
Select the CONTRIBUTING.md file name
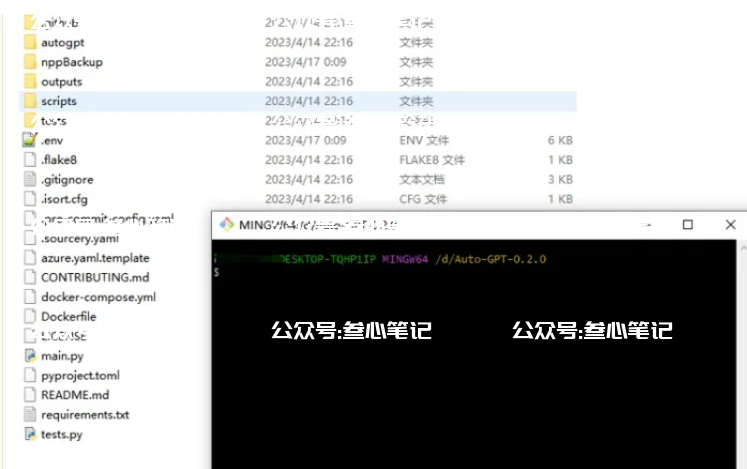(x=95, y=277)
